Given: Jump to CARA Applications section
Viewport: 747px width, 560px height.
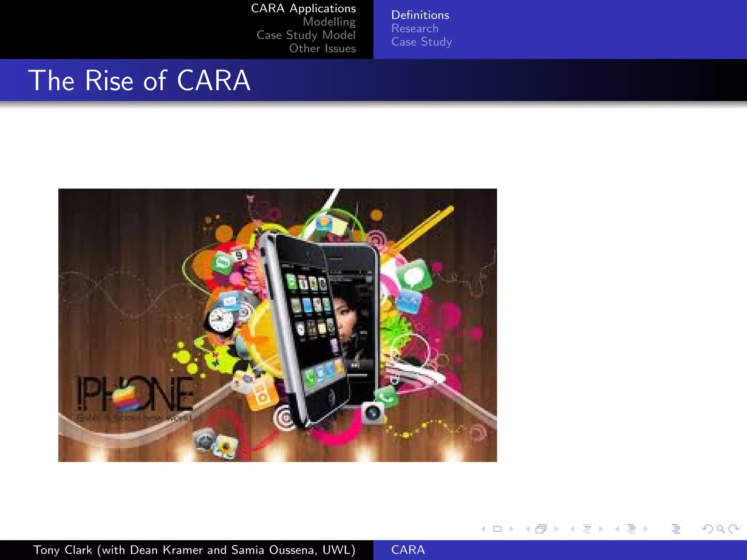Looking at the screenshot, I should (x=303, y=8).
